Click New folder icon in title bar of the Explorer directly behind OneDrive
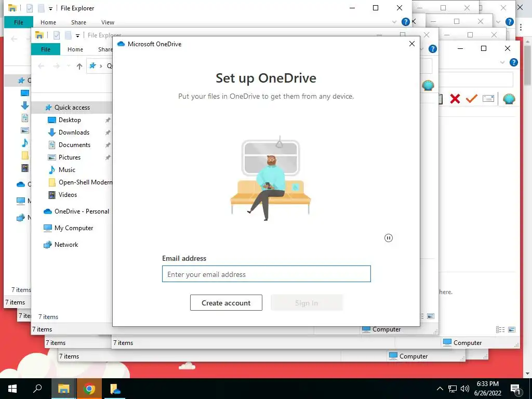This screenshot has height=399, width=532. tap(68, 35)
